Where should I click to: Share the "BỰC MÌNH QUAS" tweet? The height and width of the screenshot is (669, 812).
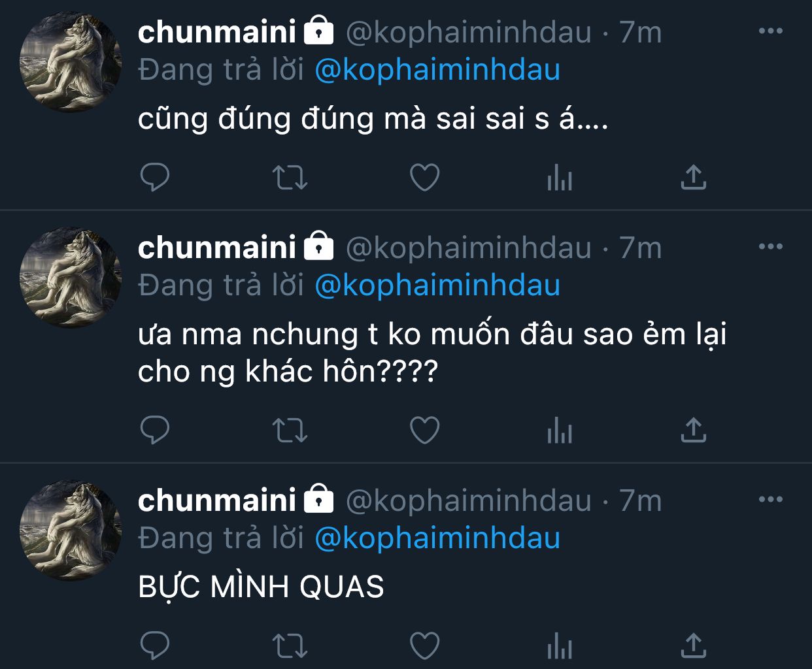click(694, 645)
